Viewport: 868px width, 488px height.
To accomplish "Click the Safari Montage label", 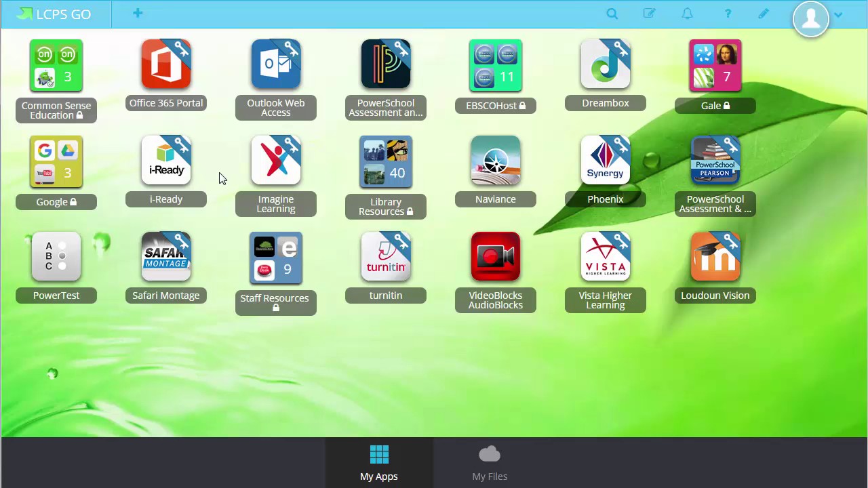I will (x=166, y=296).
